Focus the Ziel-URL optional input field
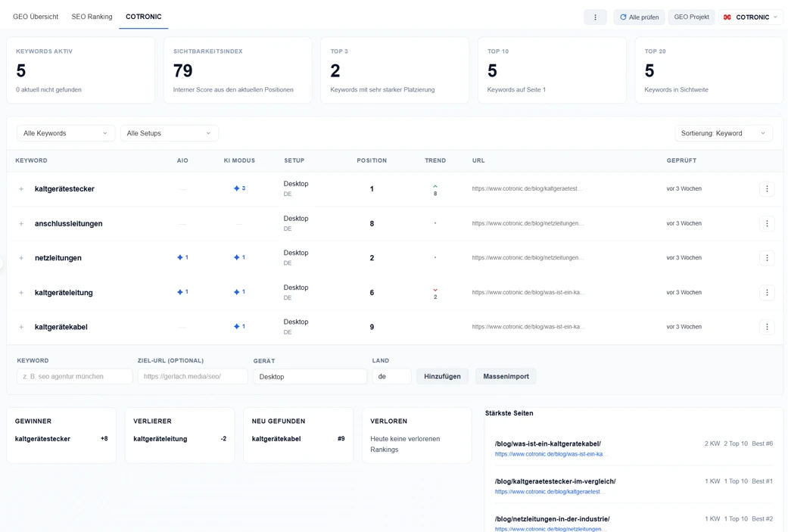Image resolution: width=788 pixels, height=532 pixels. (x=193, y=376)
